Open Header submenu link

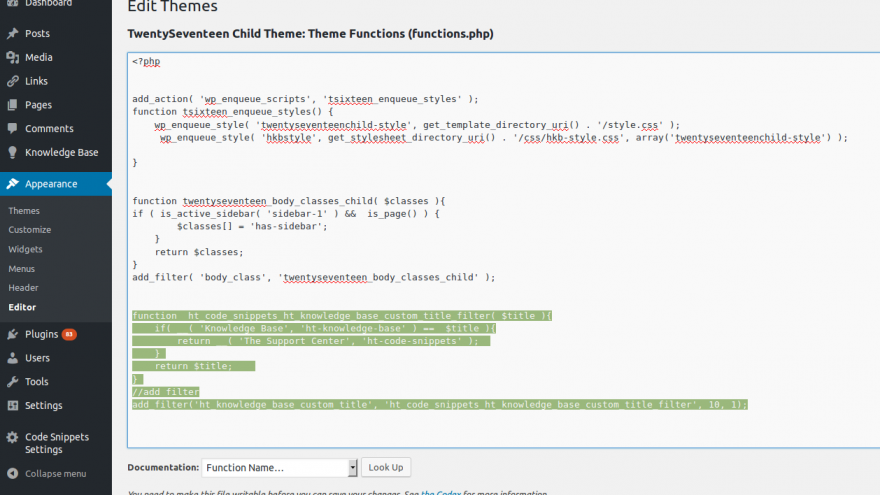pos(24,288)
